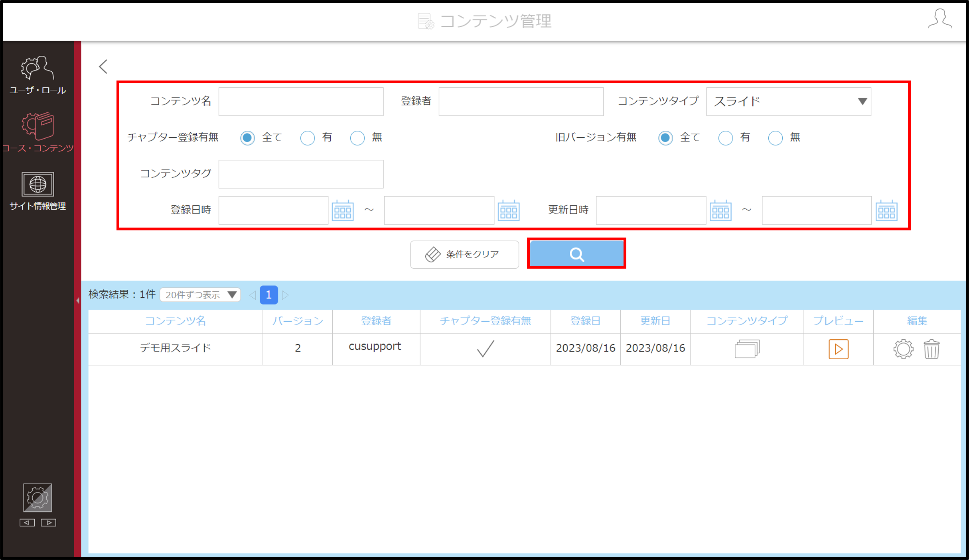Screen dimensions: 969x560
Task: Open calendar for 登録日時 start date
Action: click(343, 210)
